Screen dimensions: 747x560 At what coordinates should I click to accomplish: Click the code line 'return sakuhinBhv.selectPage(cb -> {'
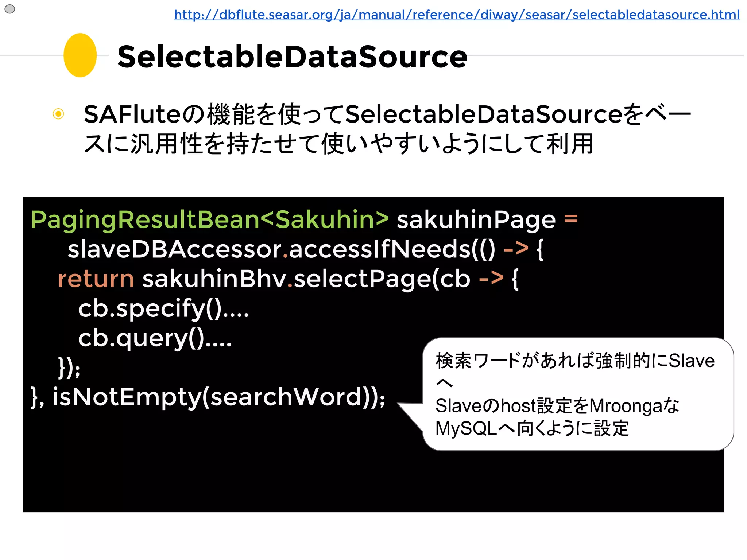pyautogui.click(x=288, y=279)
